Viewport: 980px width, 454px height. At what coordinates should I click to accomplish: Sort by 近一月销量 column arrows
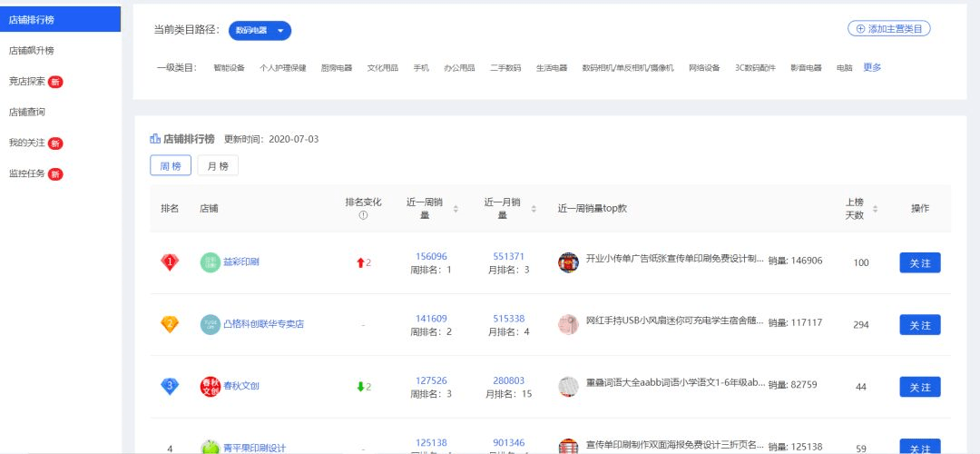[x=534, y=209]
